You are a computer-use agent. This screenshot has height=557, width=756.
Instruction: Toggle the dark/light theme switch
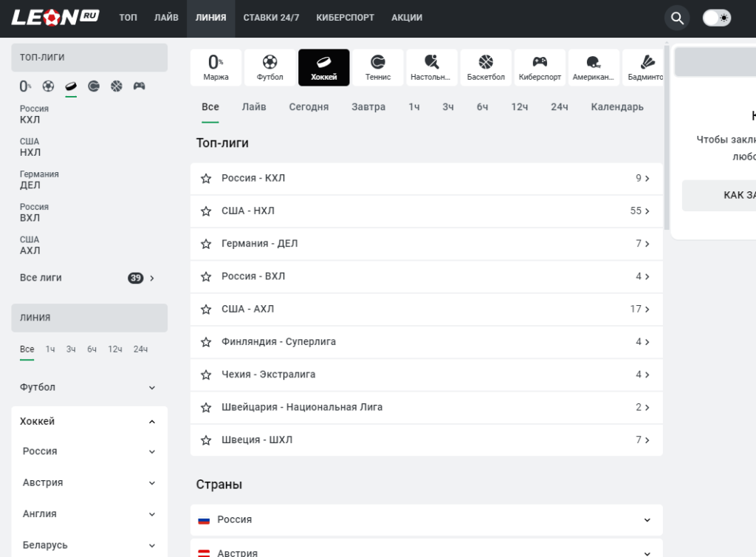pyautogui.click(x=716, y=18)
